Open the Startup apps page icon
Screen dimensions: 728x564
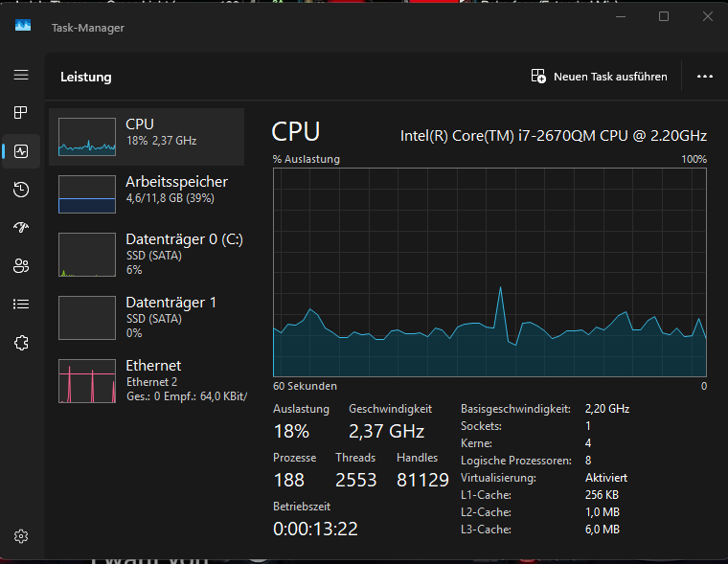[21, 227]
